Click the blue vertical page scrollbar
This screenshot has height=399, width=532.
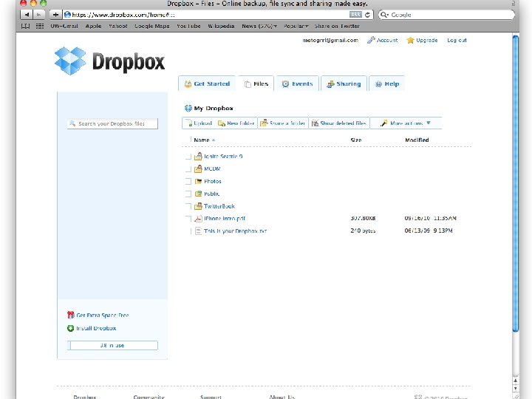pos(516,183)
